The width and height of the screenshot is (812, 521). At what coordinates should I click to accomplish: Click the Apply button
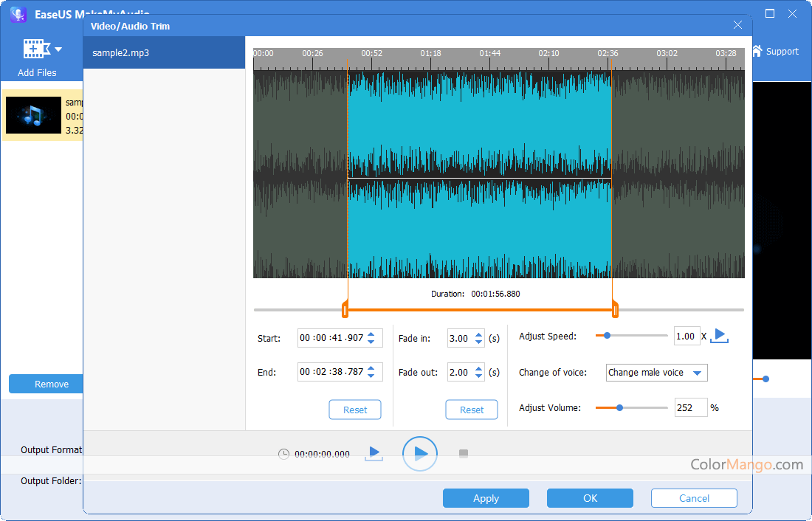pos(486,498)
